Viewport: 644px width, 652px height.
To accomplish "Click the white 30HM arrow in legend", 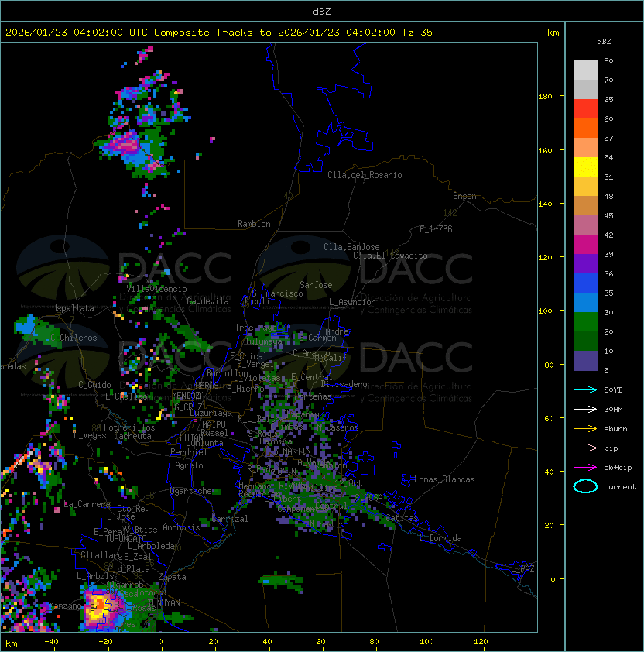I will [x=585, y=409].
